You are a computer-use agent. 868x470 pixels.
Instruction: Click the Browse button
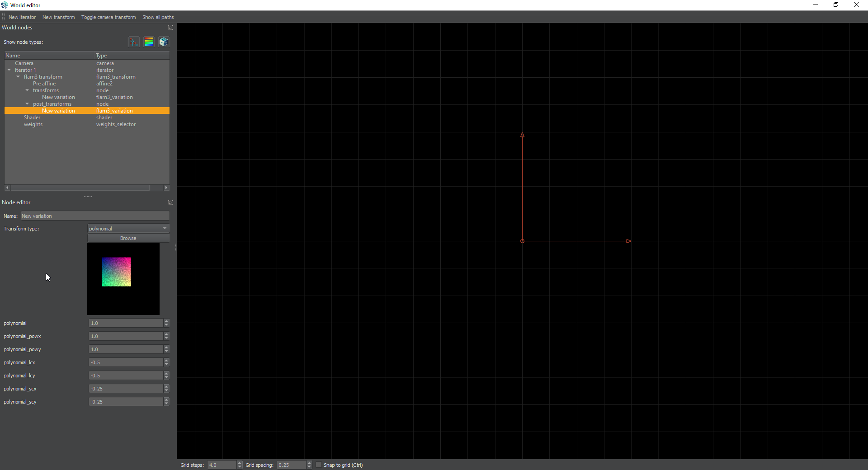coord(128,238)
